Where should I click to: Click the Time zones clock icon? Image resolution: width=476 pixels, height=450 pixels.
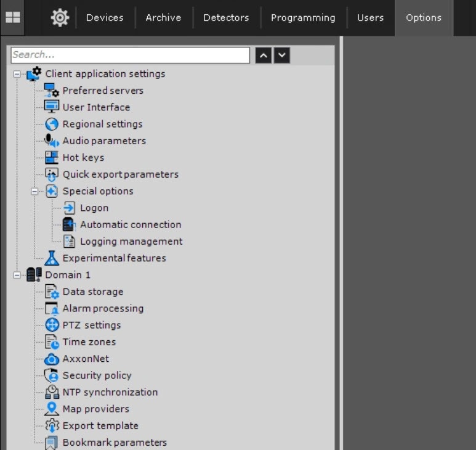tap(52, 342)
